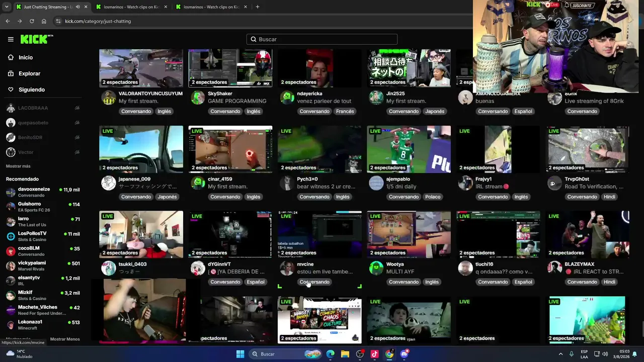Open LosPollosTV channel in Recomendado
This screenshot has height=362, width=644.
pyautogui.click(x=43, y=236)
